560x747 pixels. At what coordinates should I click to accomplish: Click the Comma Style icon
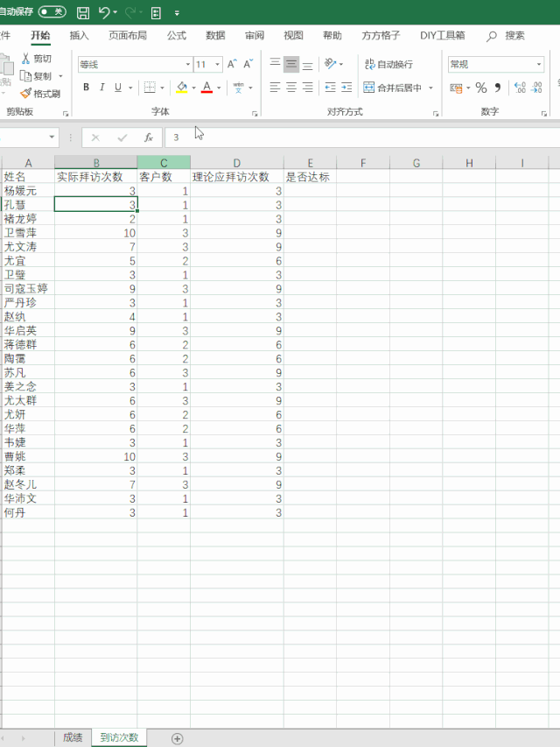point(498,88)
